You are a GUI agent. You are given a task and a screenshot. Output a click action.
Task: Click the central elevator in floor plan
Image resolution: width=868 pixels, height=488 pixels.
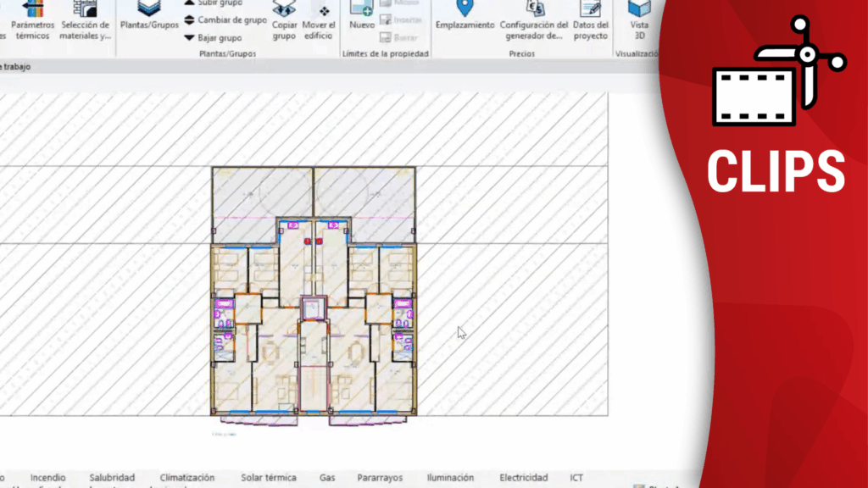tap(314, 308)
